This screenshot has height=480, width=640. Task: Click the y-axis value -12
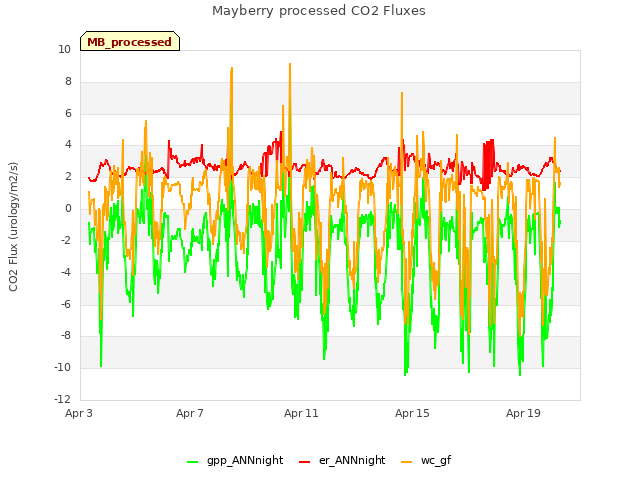pyautogui.click(x=62, y=399)
